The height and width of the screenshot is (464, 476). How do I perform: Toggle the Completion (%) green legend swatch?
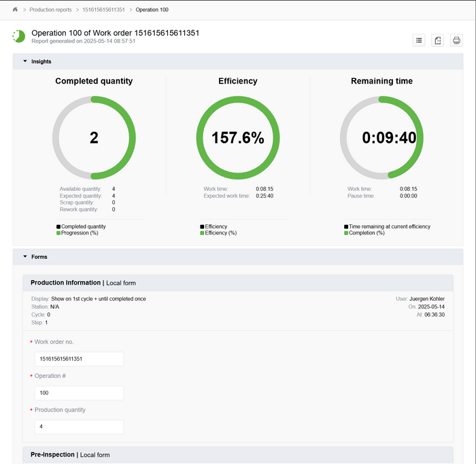click(346, 233)
